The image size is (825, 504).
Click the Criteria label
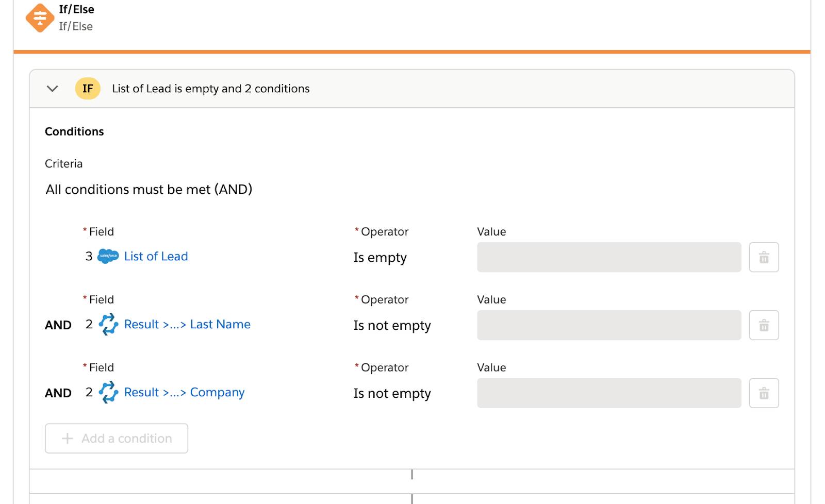[63, 164]
